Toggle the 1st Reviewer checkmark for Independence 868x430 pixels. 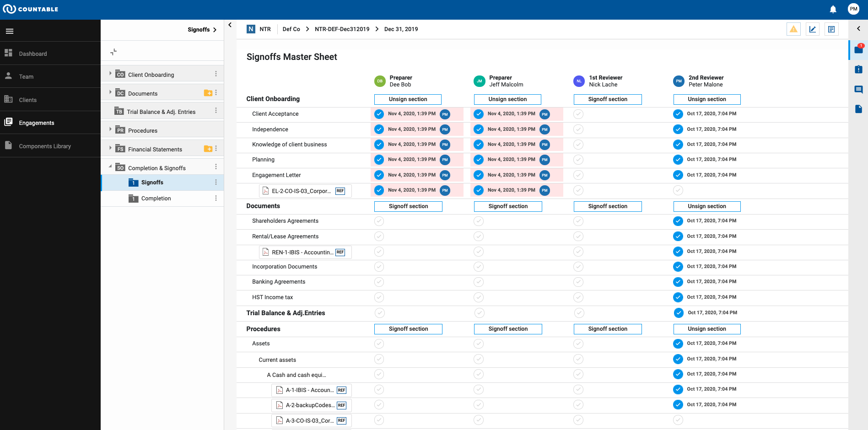[578, 129]
